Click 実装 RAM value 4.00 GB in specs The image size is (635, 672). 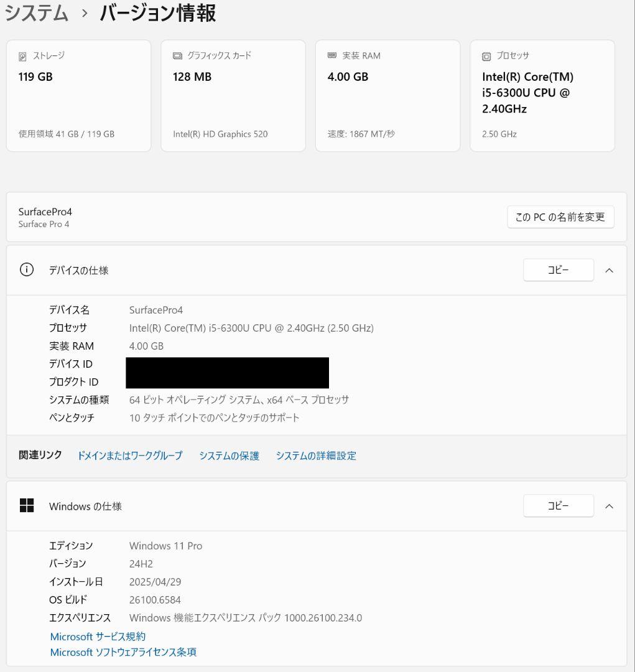pyautogui.click(x=147, y=346)
